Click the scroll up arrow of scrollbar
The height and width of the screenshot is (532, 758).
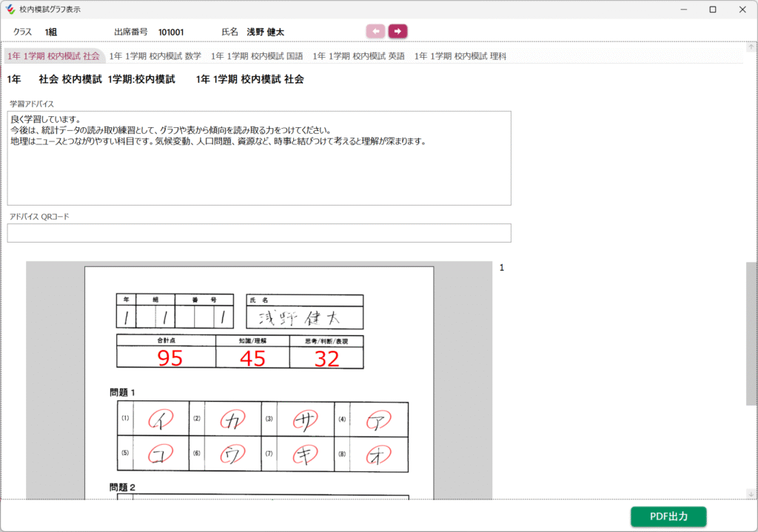[x=751, y=47]
